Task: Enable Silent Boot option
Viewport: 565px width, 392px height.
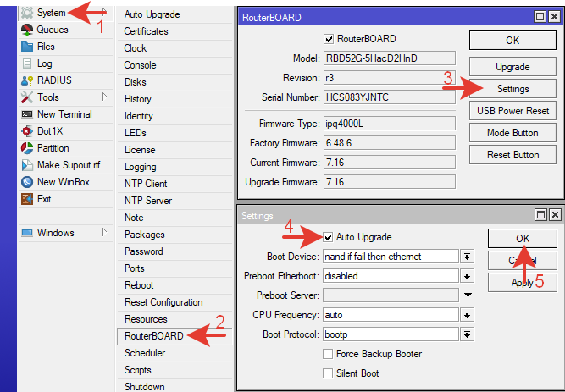Action: (328, 373)
